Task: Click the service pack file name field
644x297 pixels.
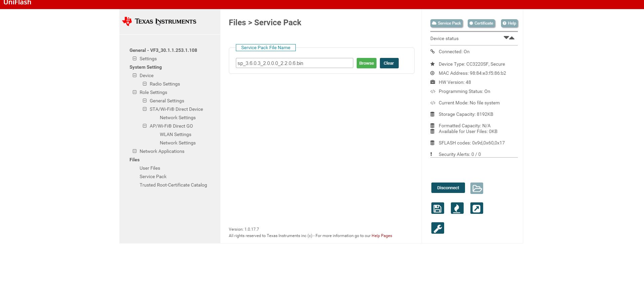Action: coord(294,63)
